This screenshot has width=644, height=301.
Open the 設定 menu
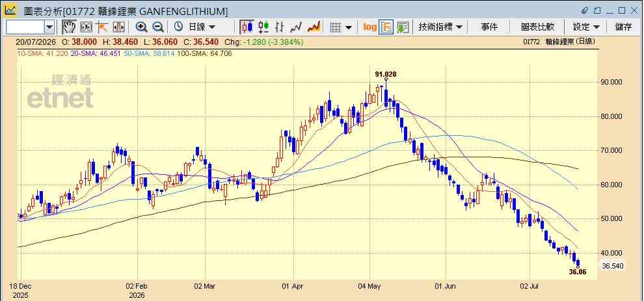587,27
